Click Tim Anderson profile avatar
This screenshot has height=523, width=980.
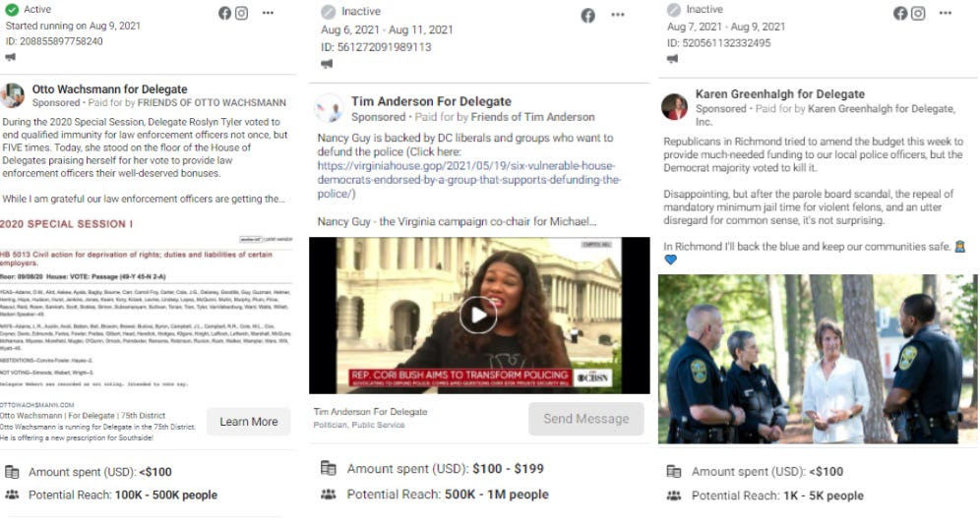tap(330, 108)
